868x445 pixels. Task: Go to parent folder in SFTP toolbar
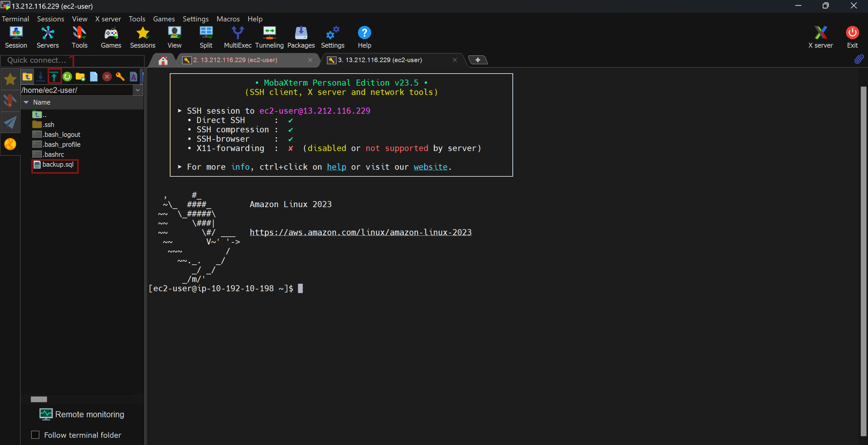click(27, 77)
